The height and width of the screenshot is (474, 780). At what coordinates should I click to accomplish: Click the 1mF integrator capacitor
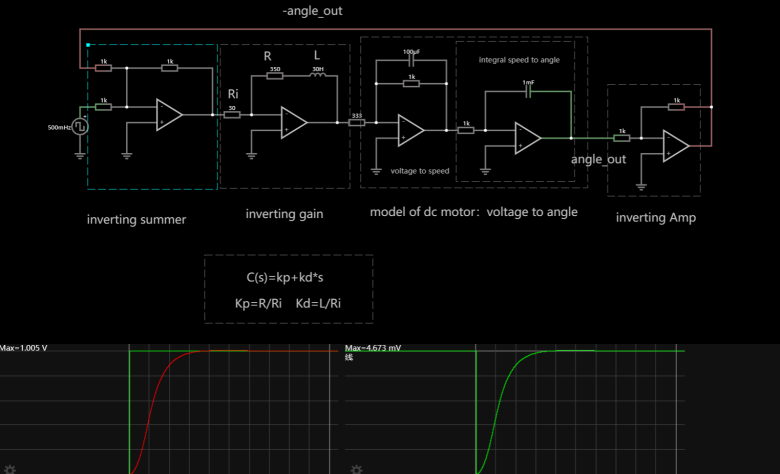coord(528,91)
